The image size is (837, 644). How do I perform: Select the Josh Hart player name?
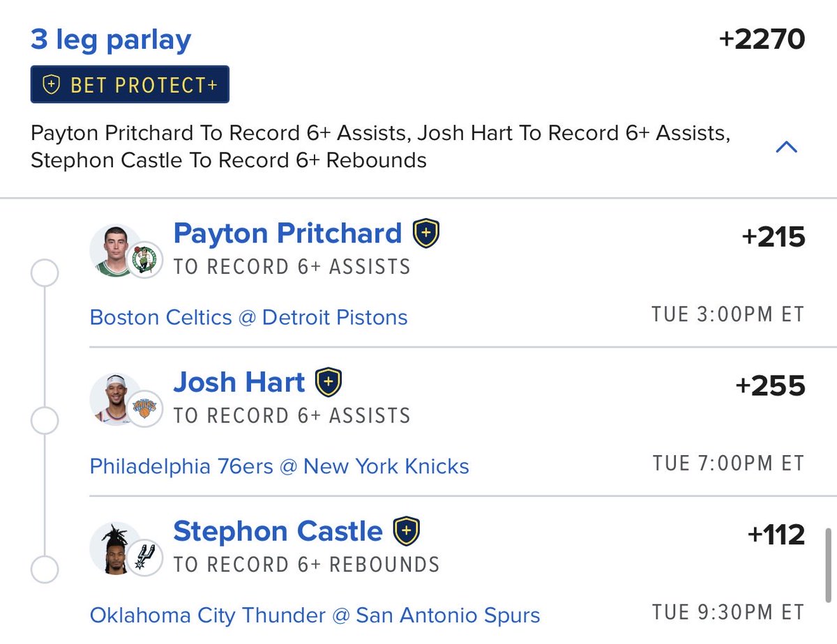click(239, 382)
